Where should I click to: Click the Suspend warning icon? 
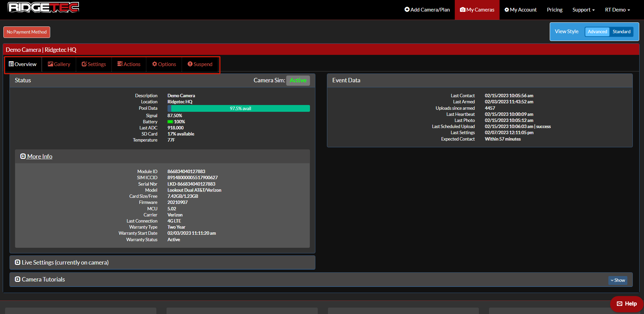click(x=190, y=64)
